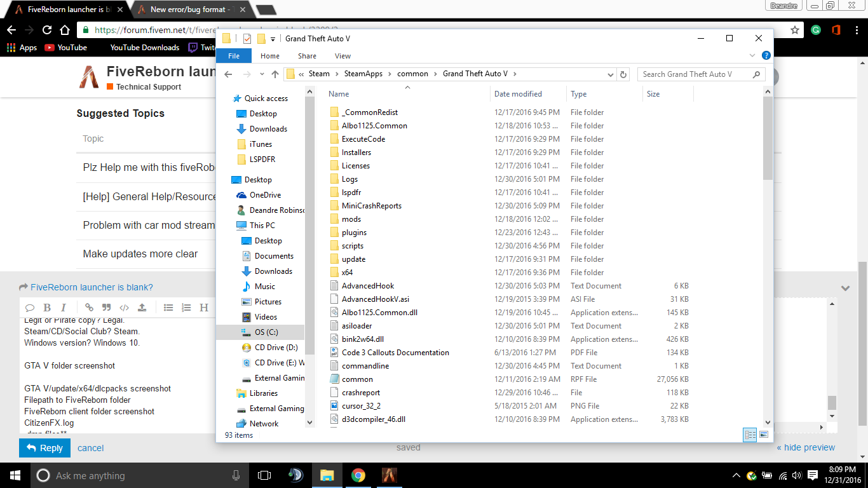Click chevron after Steam in breadcrumb
This screenshot has height=488, width=868.
pyautogui.click(x=337, y=74)
